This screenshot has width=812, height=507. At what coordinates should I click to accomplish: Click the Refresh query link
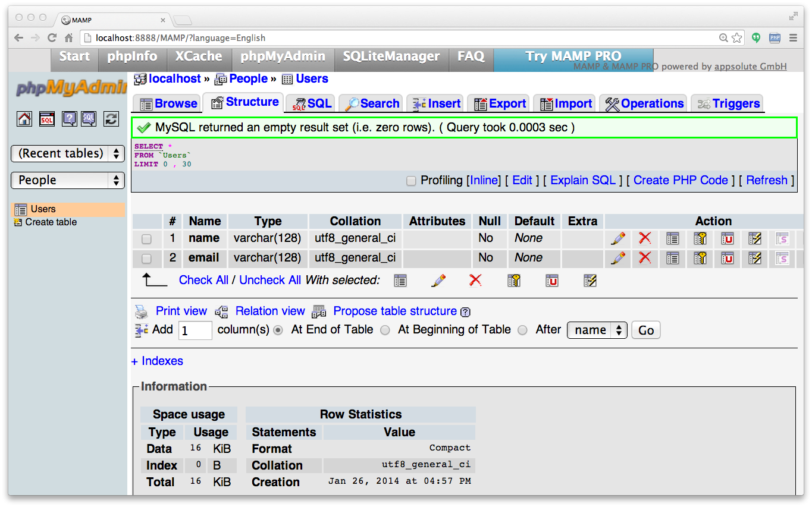pyautogui.click(x=767, y=180)
